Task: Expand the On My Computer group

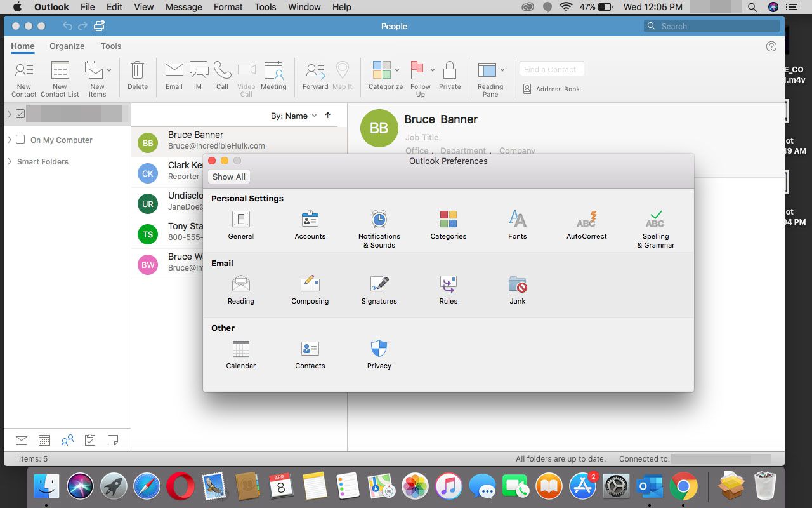Action: tap(10, 139)
